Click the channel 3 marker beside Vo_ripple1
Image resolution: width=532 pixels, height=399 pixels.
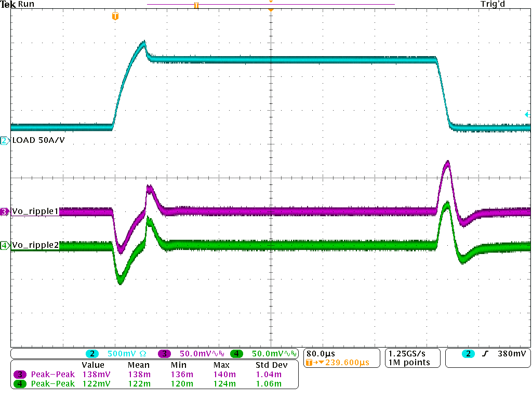coord(5,211)
